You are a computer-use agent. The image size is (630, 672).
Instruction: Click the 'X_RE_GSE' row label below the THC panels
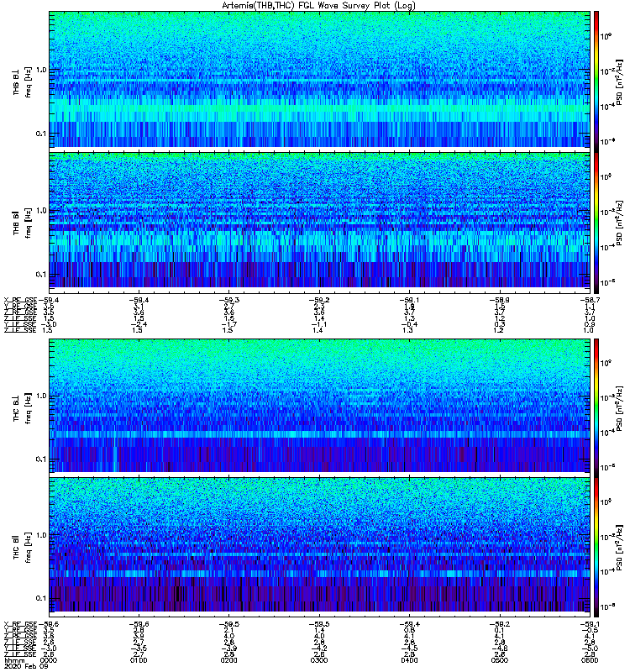point(20,624)
